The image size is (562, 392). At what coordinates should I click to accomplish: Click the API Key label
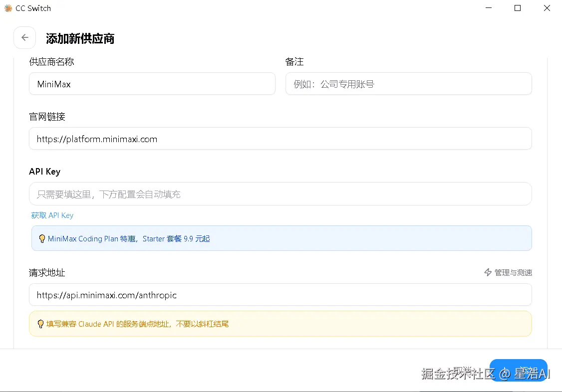[45, 172]
